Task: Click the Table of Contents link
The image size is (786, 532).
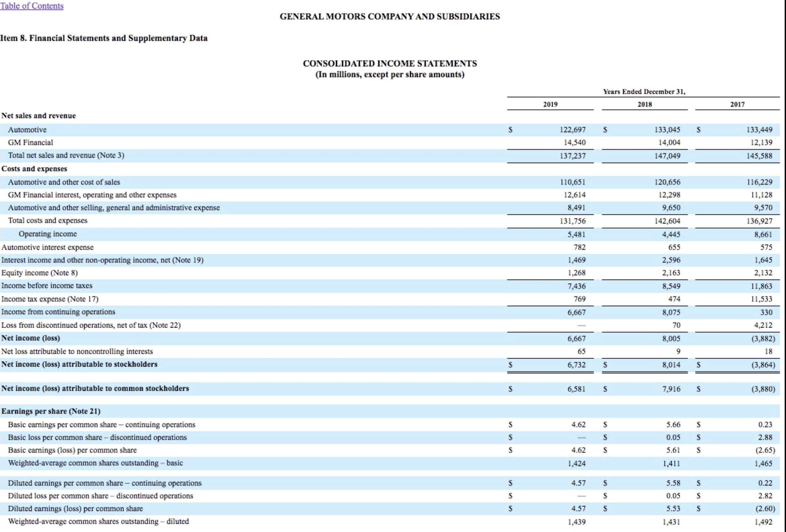Action: point(32,6)
